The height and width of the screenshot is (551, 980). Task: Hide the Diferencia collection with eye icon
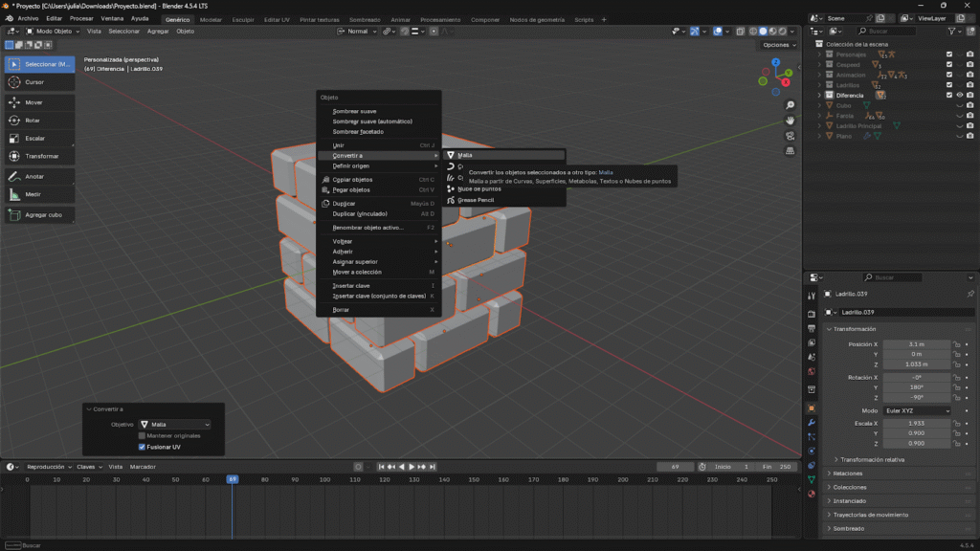pos(959,96)
